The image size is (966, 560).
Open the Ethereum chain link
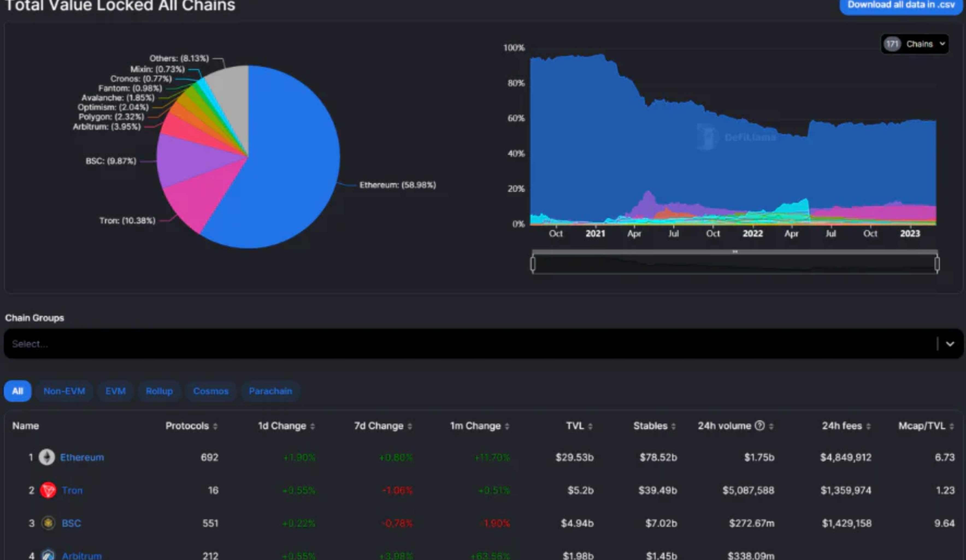[82, 457]
